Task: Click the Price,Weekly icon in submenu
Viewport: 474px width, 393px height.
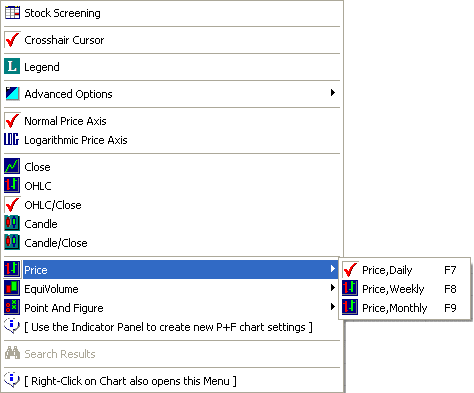Action: pyautogui.click(x=350, y=288)
